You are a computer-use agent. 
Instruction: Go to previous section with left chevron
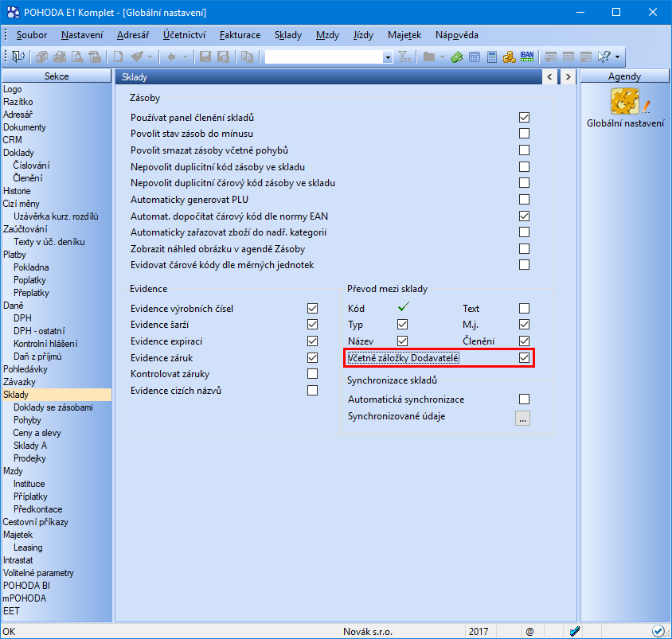(x=549, y=77)
